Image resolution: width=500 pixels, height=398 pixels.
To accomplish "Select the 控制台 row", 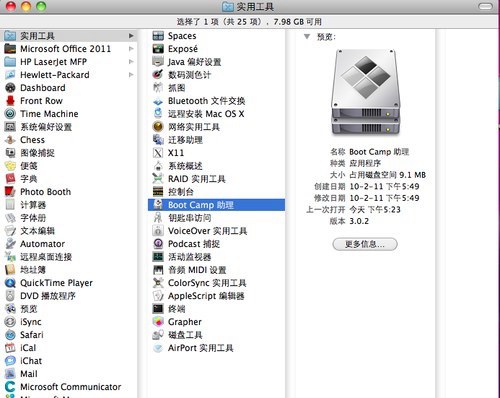I will coord(216,192).
